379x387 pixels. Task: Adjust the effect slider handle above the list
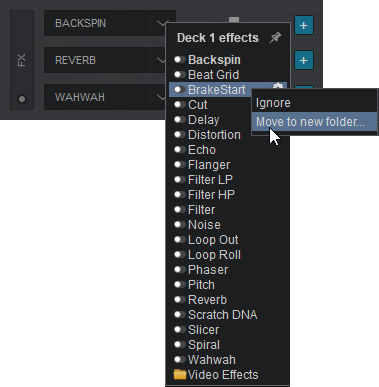coord(234,20)
